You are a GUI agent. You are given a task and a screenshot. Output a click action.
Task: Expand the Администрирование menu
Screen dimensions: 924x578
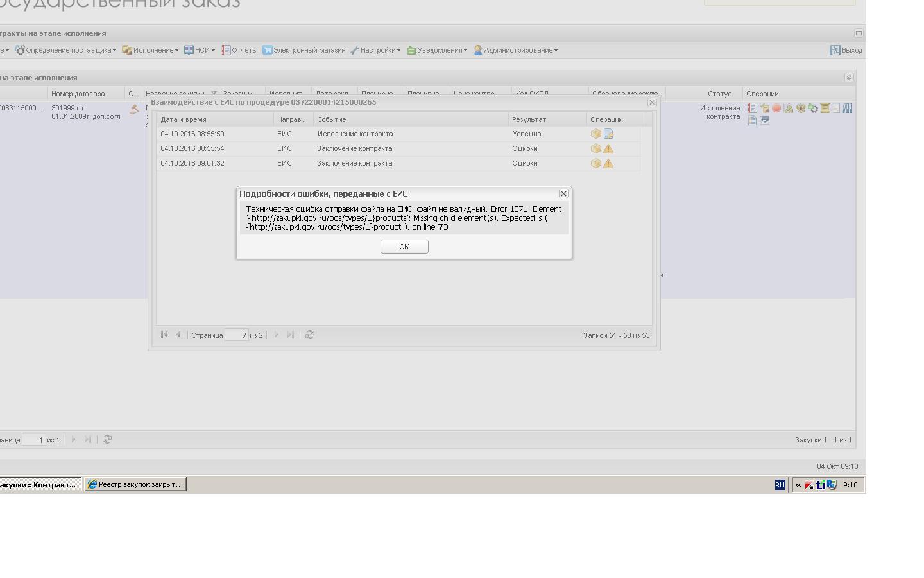[x=516, y=50]
